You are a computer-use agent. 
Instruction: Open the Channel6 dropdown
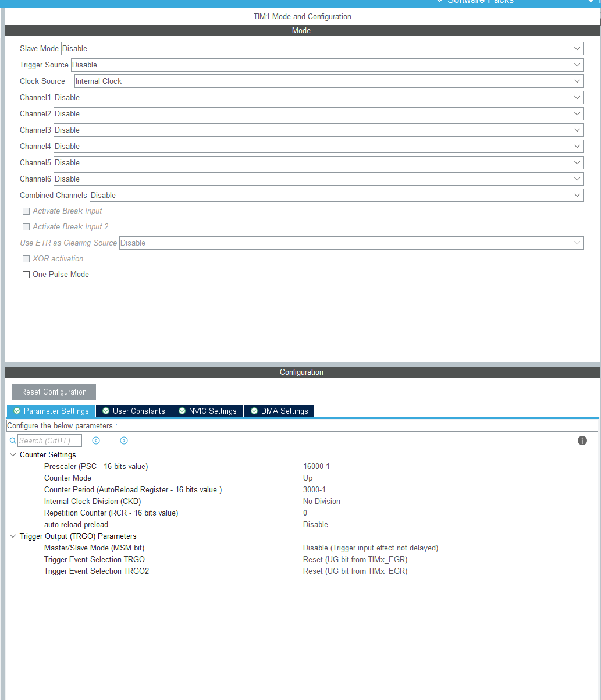[x=318, y=179]
